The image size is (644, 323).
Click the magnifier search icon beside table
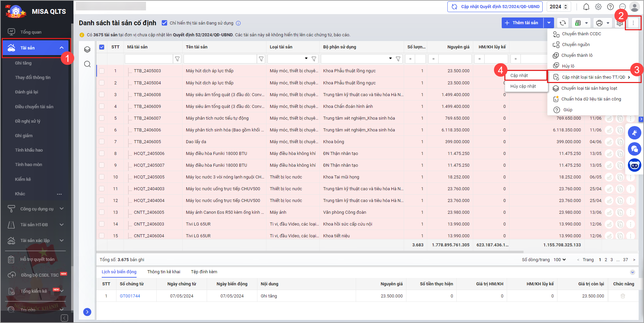(87, 64)
